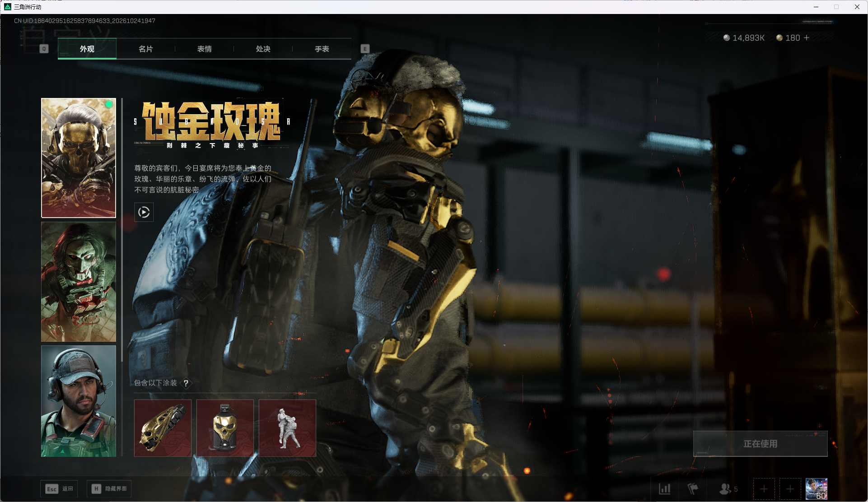Image resolution: width=868 pixels, height=502 pixels.
Task: Open the 手表 tab
Action: coord(322,49)
